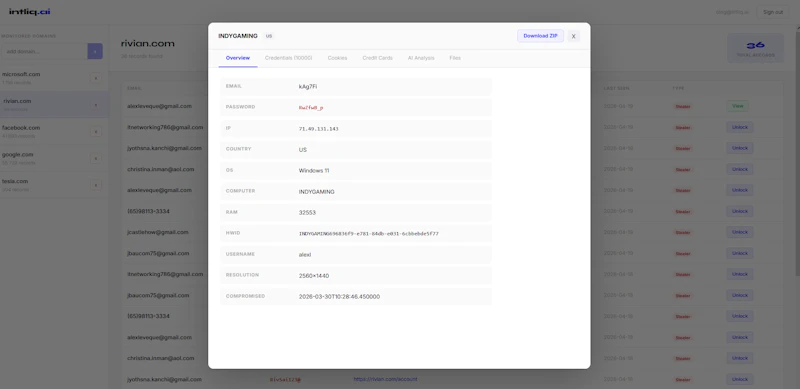Click the country value US in Overview
The height and width of the screenshot is (389, 800).
pyautogui.click(x=303, y=150)
